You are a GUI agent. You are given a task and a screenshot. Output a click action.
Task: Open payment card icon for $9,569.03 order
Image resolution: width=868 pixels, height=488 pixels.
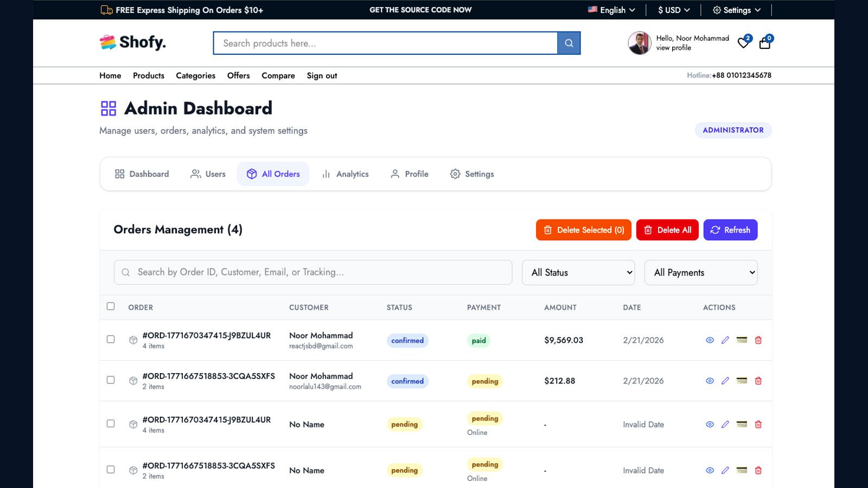742,340
